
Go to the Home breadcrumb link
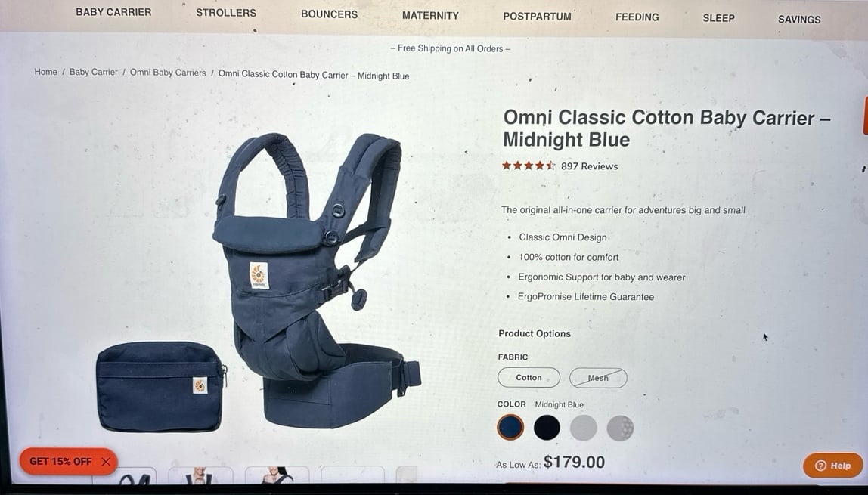pos(45,72)
